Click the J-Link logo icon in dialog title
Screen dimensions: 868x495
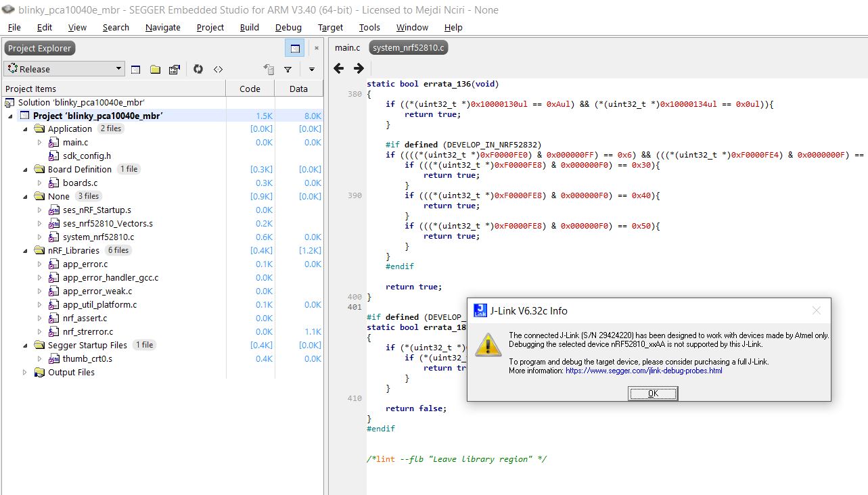point(480,310)
